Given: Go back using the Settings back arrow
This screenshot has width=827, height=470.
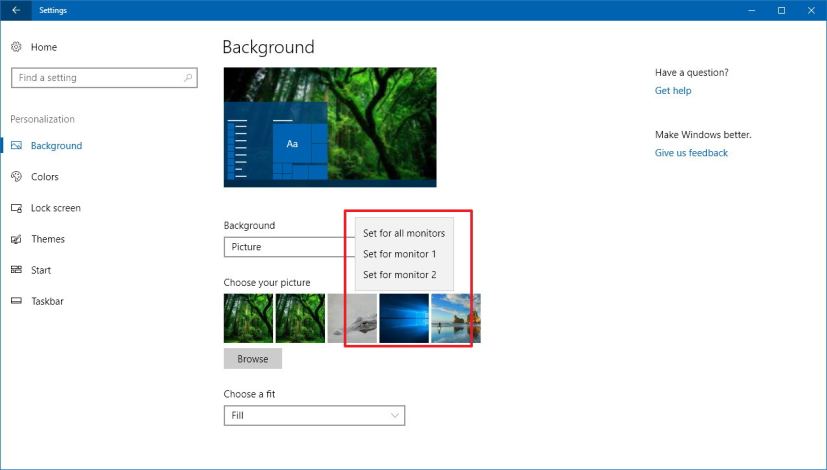Looking at the screenshot, I should (x=16, y=10).
